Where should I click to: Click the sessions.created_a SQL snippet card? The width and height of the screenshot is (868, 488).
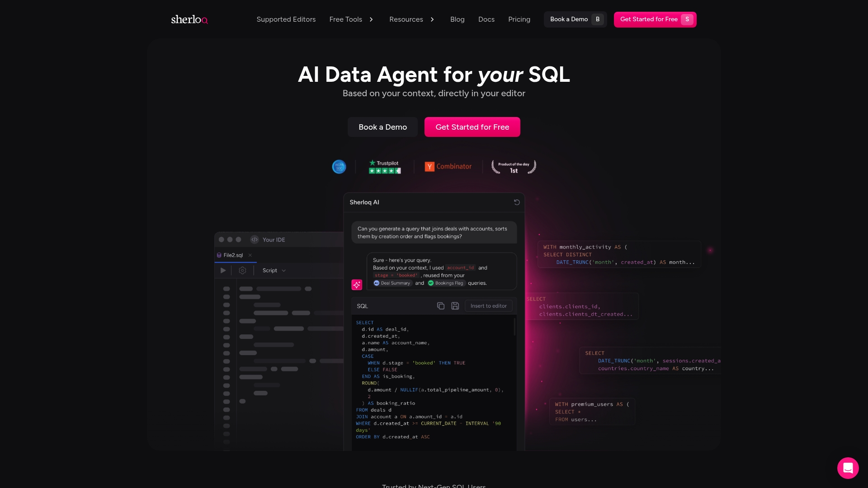point(650,361)
